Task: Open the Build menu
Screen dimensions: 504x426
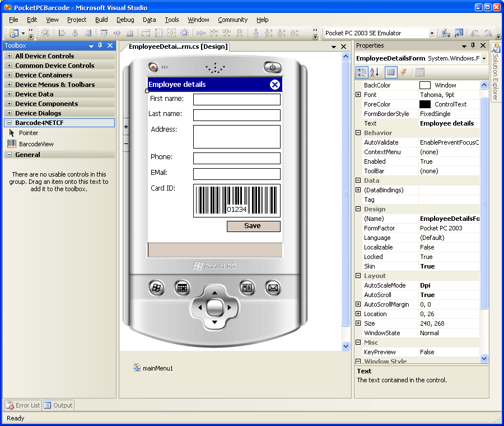Action: tap(101, 20)
